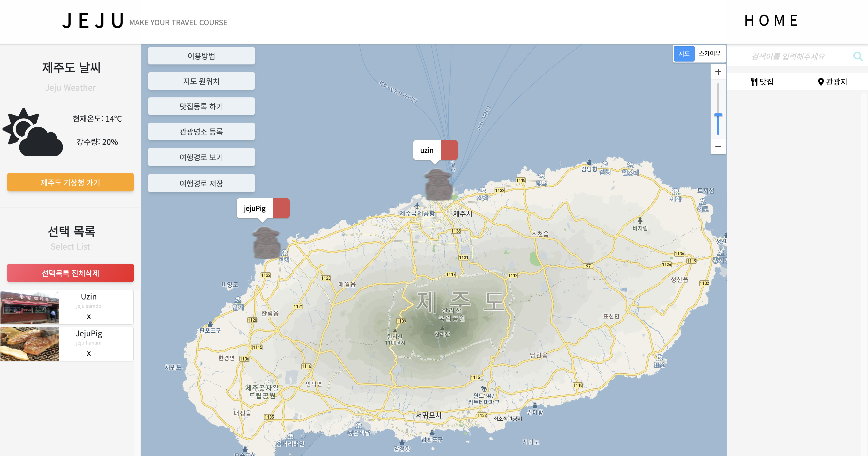Click the zoom out minus button
The image size is (868, 456).
pos(718,147)
